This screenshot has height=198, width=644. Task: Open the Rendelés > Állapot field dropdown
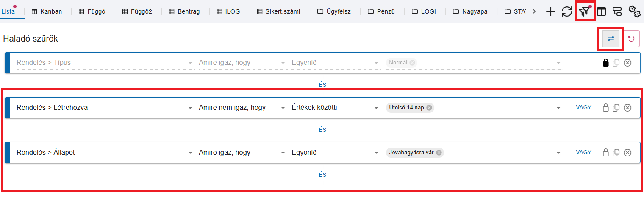coord(105,153)
